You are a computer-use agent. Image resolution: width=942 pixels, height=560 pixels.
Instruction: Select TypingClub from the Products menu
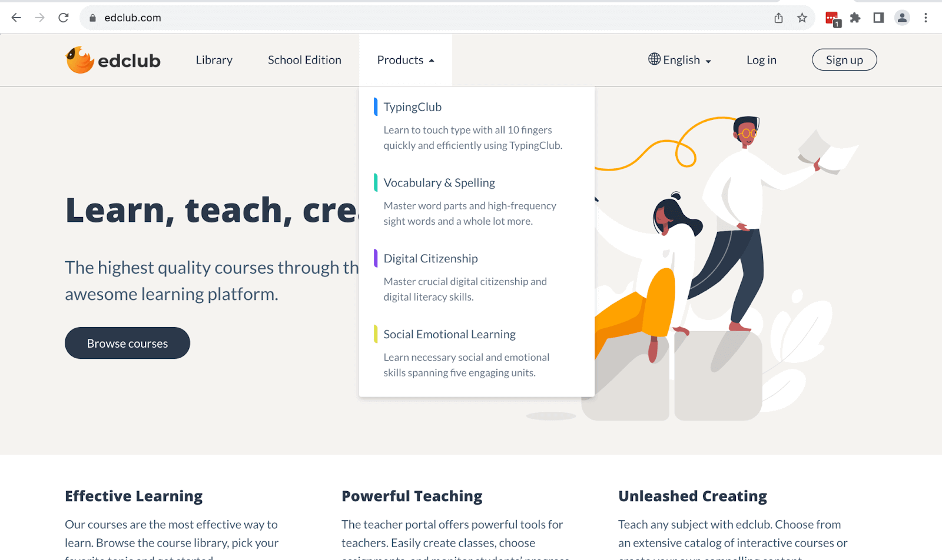coord(413,107)
